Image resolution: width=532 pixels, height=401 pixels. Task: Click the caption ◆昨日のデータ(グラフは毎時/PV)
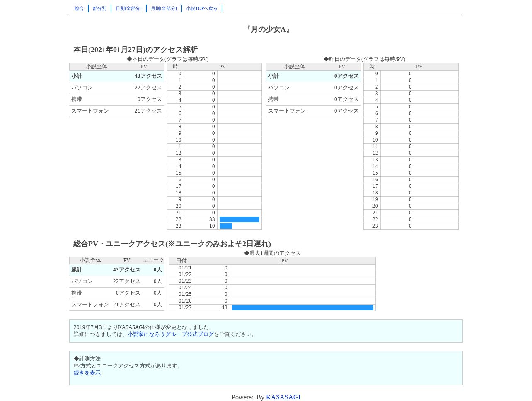click(x=365, y=59)
